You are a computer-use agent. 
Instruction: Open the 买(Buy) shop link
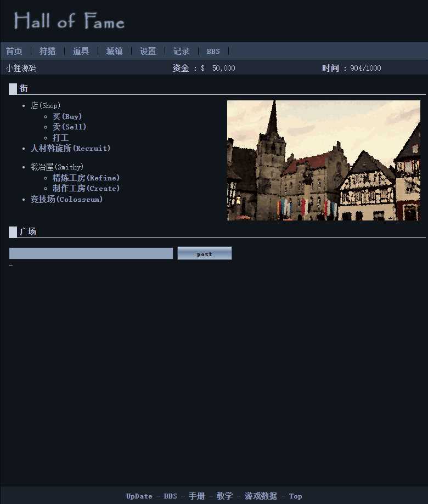click(x=67, y=116)
